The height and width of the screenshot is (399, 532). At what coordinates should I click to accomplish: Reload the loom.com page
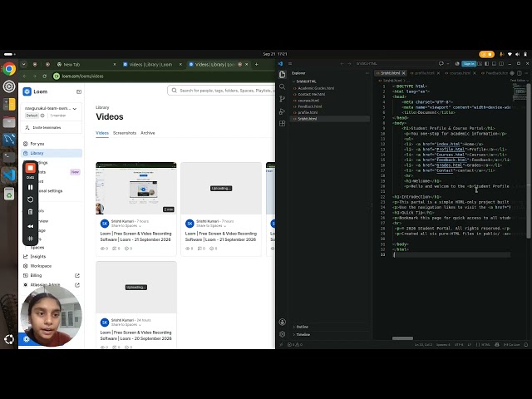tap(45, 76)
